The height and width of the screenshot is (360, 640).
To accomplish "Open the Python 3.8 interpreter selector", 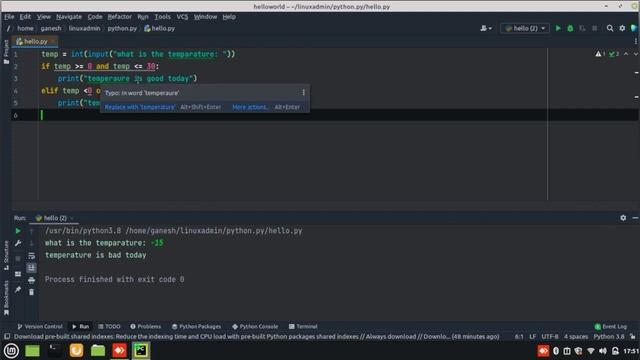I will [609, 337].
